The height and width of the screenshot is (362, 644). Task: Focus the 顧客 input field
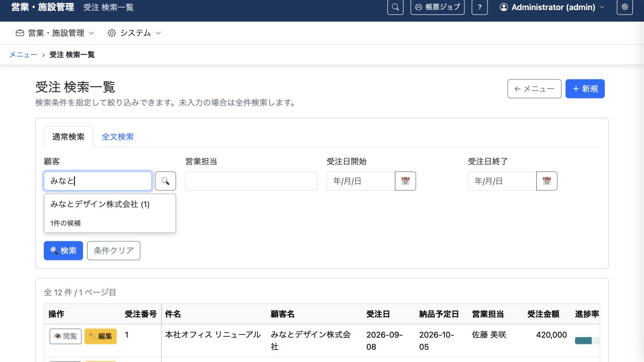point(98,181)
